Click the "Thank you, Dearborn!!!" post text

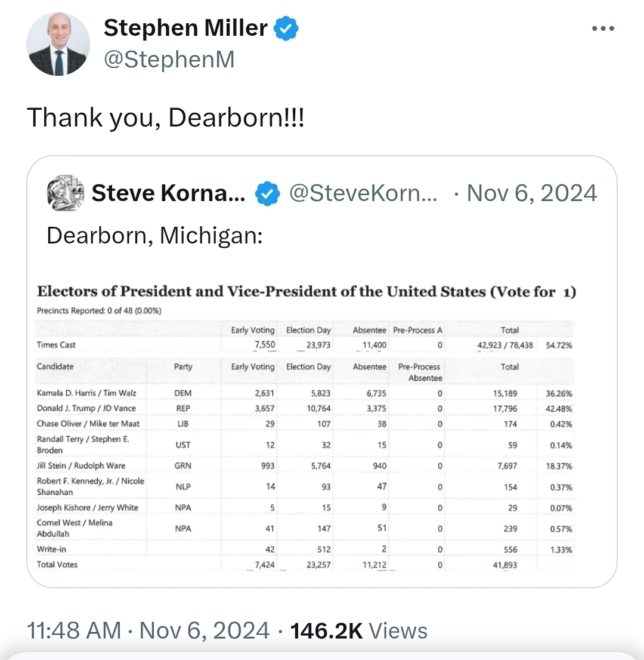tap(165, 117)
